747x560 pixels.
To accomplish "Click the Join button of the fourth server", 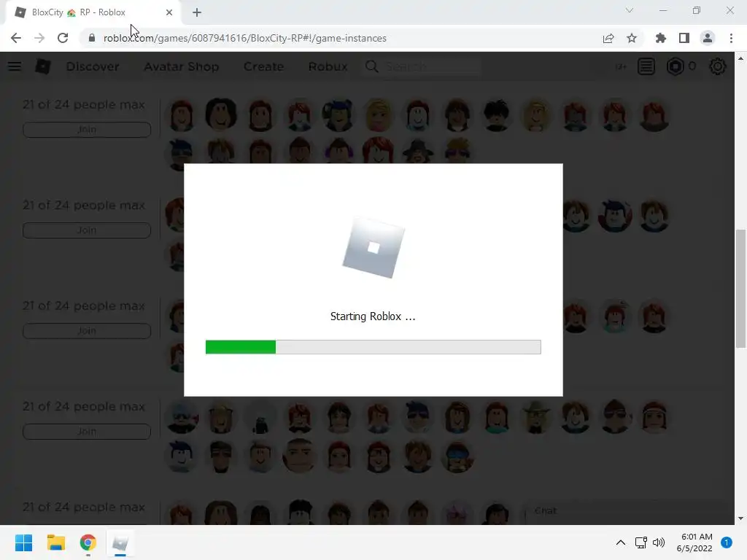I will (x=87, y=432).
